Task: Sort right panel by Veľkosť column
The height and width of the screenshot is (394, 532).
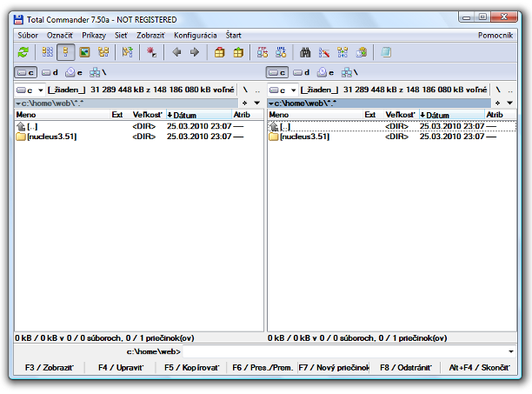Action: click(x=402, y=115)
